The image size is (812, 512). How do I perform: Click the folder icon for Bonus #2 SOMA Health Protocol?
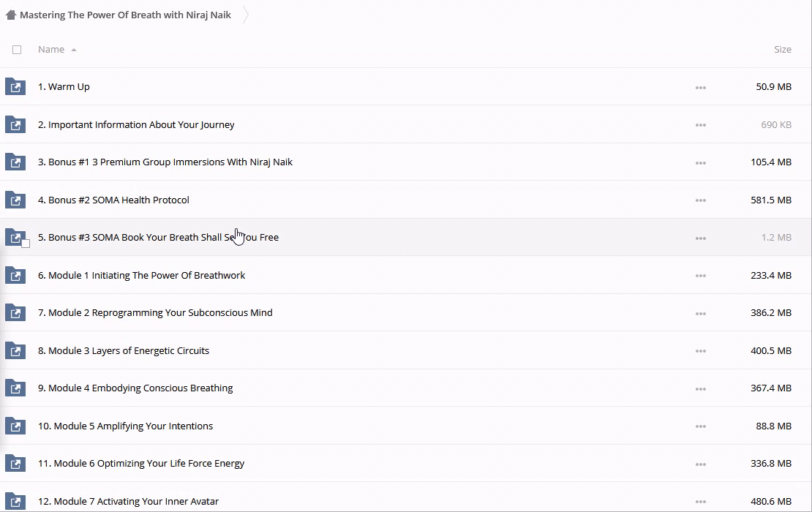(x=15, y=200)
